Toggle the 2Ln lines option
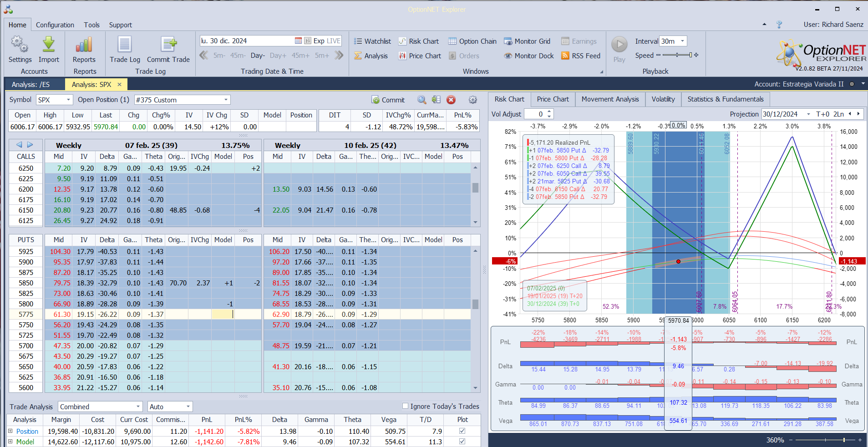The height and width of the screenshot is (447, 868). pos(838,114)
